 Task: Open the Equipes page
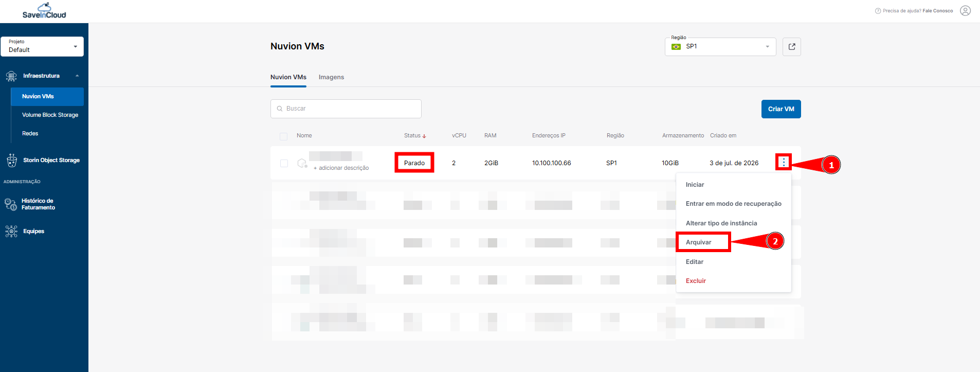pos(33,232)
